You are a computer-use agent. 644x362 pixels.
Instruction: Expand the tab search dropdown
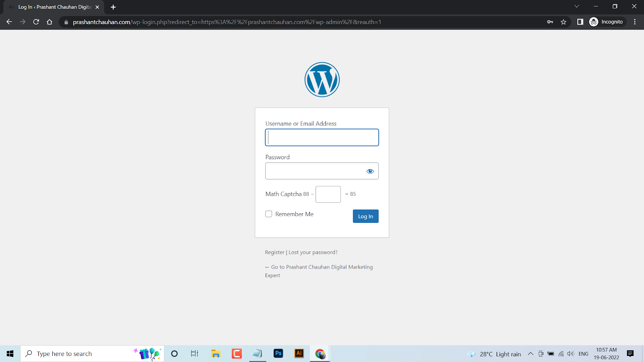(x=577, y=6)
